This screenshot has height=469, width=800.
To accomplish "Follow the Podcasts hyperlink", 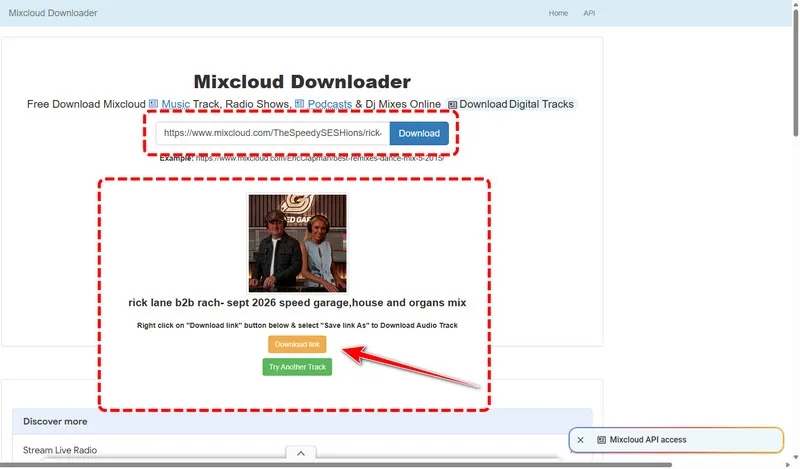I will 330,104.
